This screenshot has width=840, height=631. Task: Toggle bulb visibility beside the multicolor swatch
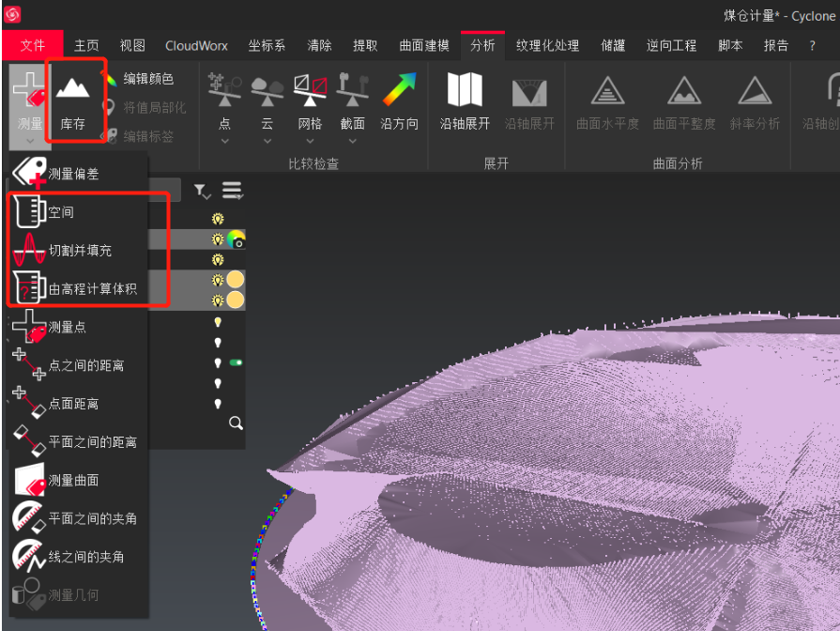pos(218,239)
